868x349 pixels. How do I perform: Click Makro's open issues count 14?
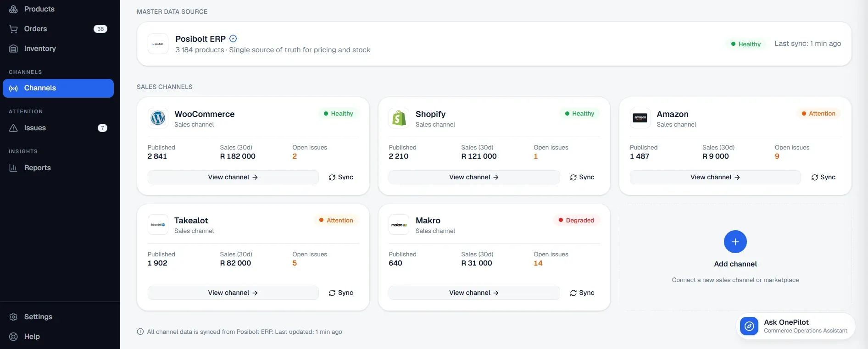coord(538,263)
